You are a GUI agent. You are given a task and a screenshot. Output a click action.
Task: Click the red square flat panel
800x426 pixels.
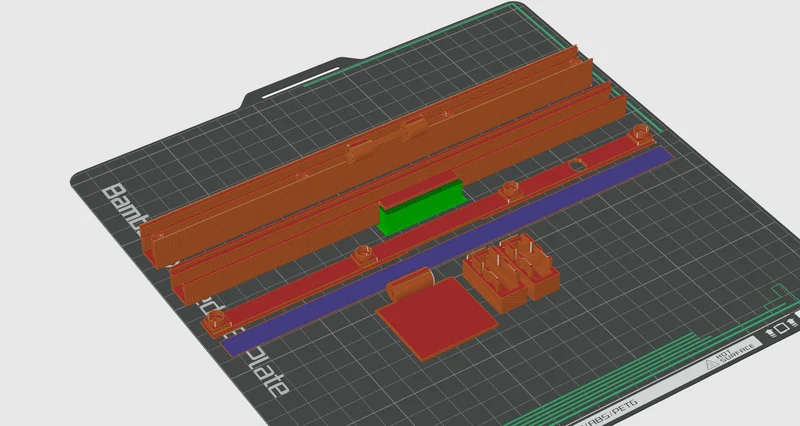(437, 319)
